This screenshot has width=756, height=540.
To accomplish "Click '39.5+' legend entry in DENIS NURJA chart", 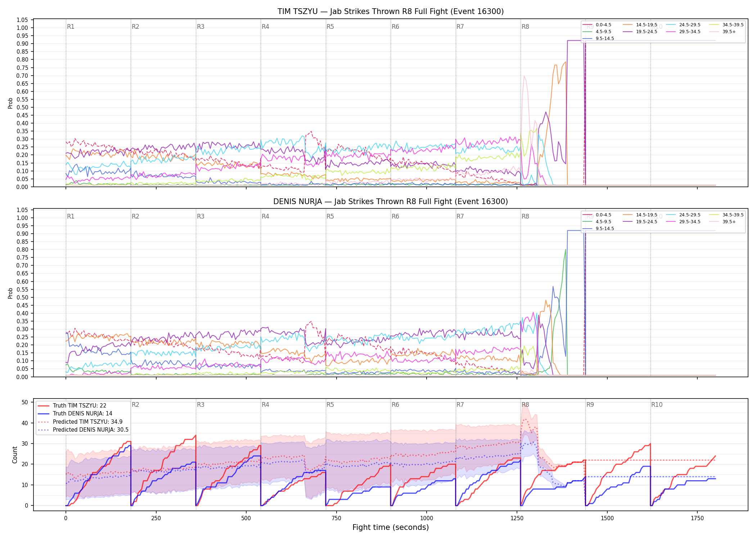I will click(723, 222).
